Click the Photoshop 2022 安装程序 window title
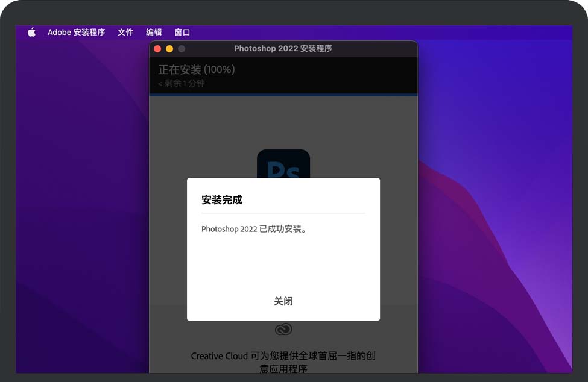Image resolution: width=588 pixels, height=382 pixels. click(x=283, y=48)
